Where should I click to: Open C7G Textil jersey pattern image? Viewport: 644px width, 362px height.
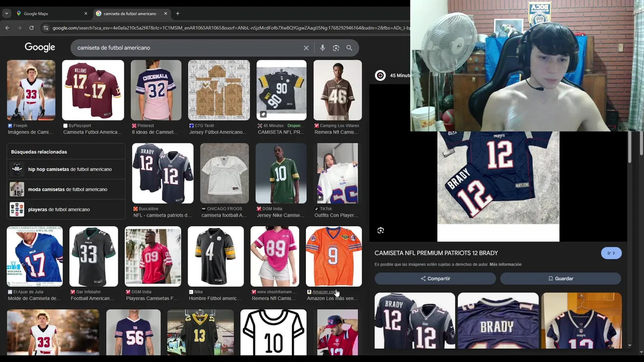(x=219, y=90)
